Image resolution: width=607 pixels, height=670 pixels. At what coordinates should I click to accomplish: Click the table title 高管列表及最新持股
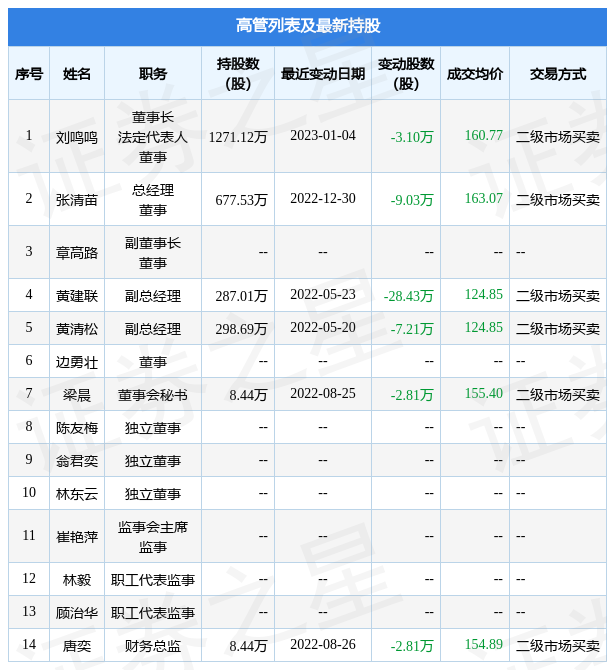[x=308, y=26]
